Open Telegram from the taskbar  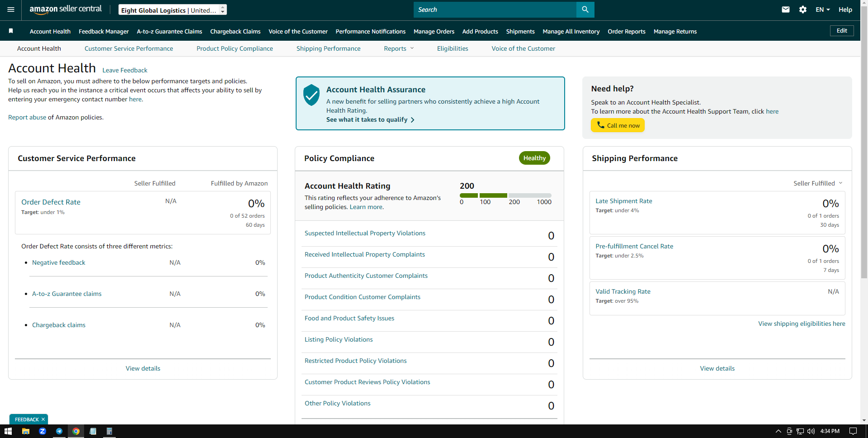point(59,431)
